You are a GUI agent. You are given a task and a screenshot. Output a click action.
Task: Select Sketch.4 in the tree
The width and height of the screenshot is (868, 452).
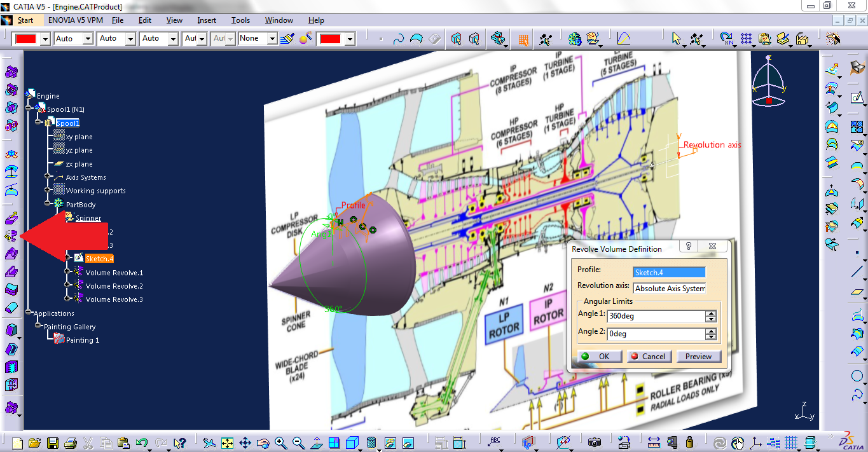pyautogui.click(x=99, y=259)
